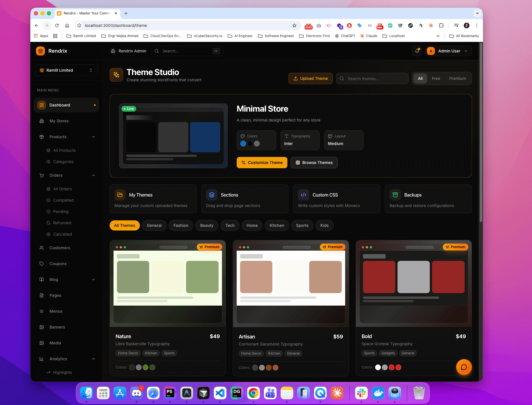Click the Customize Theme button
532x405 pixels.
pyautogui.click(x=262, y=162)
